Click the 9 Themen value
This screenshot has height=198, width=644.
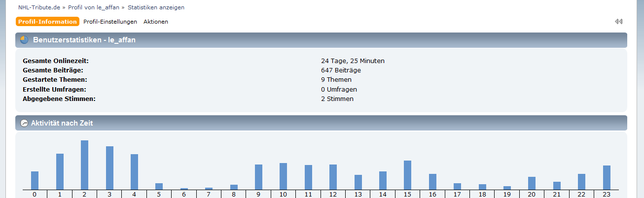tap(336, 80)
